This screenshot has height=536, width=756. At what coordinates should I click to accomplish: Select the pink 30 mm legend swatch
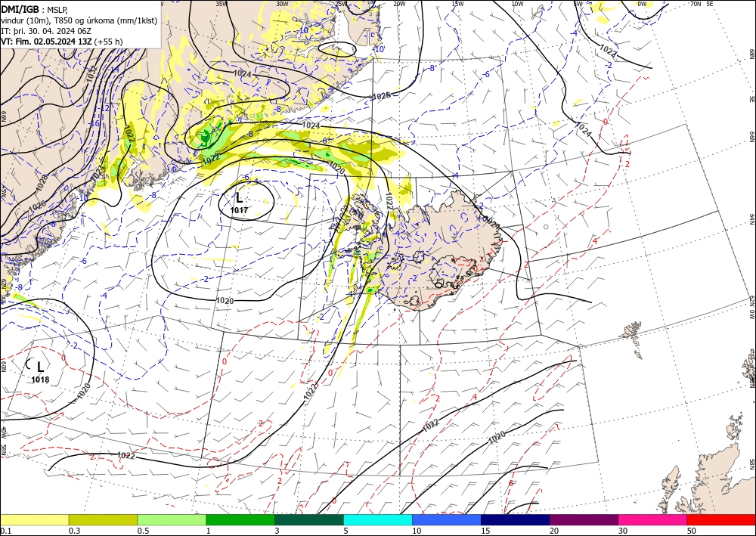[653, 519]
